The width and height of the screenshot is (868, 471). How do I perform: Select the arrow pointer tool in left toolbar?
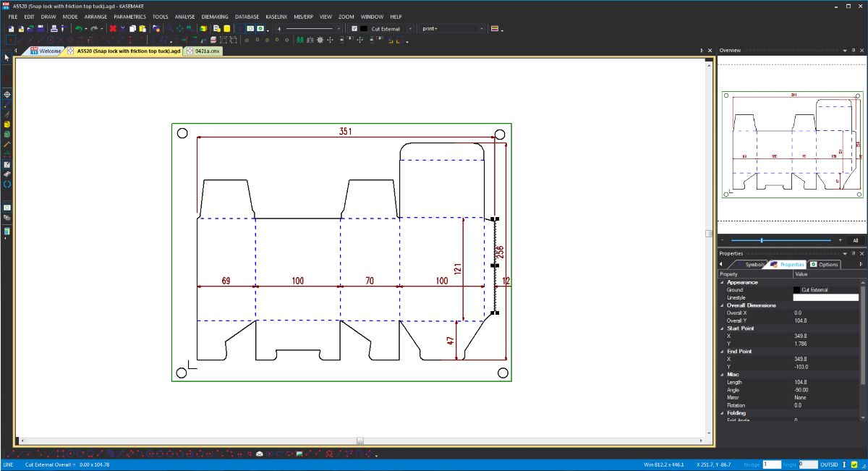point(7,57)
